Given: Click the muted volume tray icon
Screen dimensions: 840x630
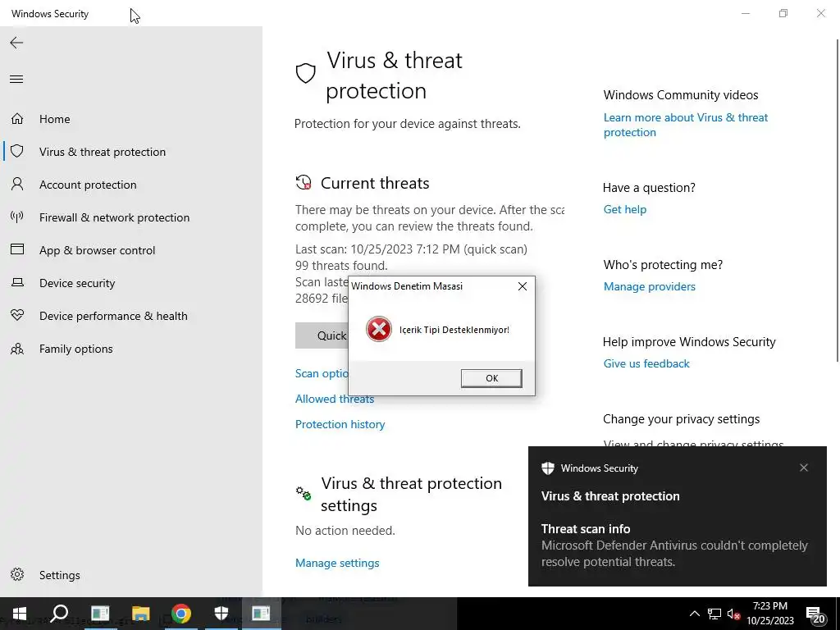Looking at the screenshot, I should pyautogui.click(x=733, y=614).
